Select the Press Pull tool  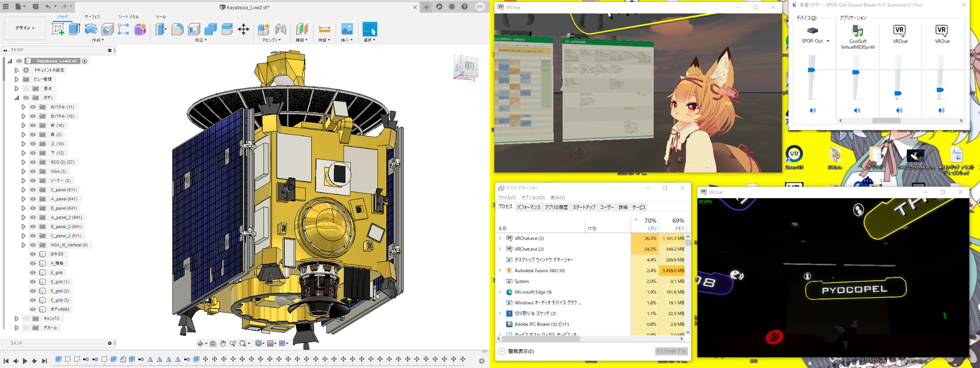pos(161,29)
